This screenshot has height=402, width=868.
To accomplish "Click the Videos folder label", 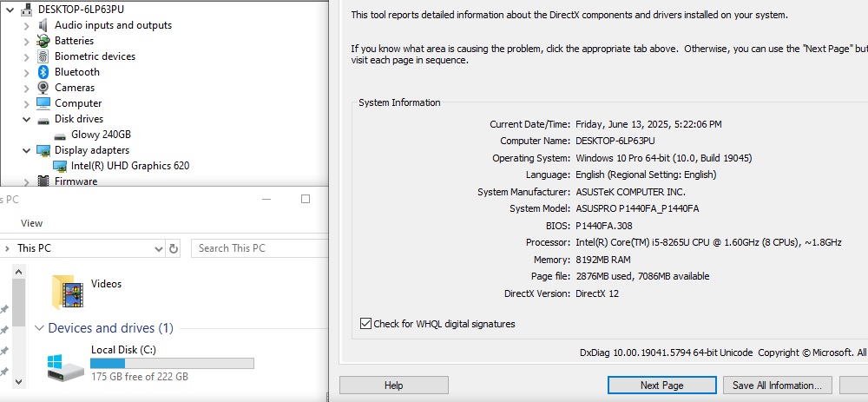I will point(106,284).
